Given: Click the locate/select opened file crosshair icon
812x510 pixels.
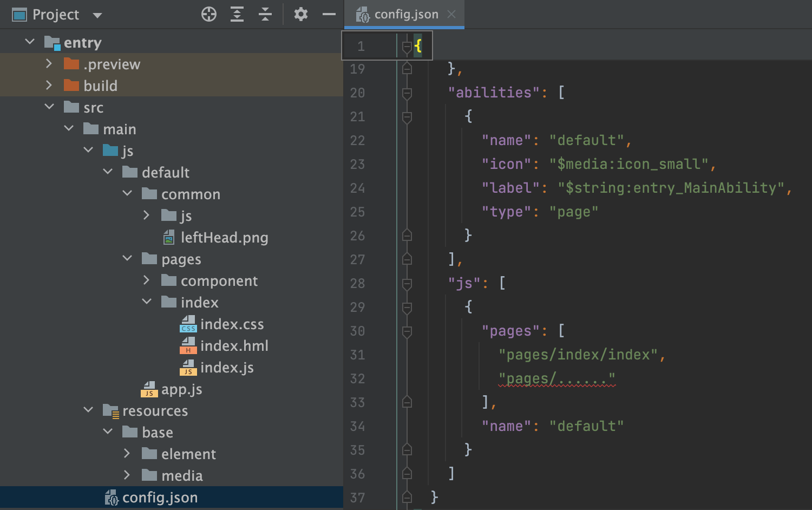Looking at the screenshot, I should (209, 14).
